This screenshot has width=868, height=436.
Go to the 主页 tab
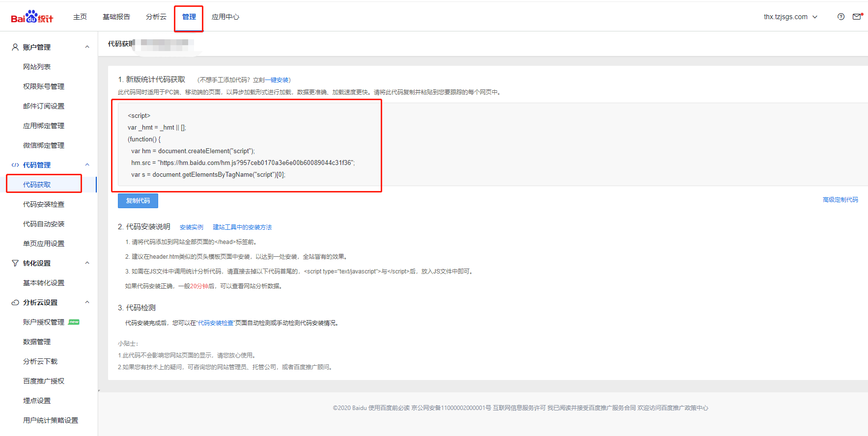point(80,17)
